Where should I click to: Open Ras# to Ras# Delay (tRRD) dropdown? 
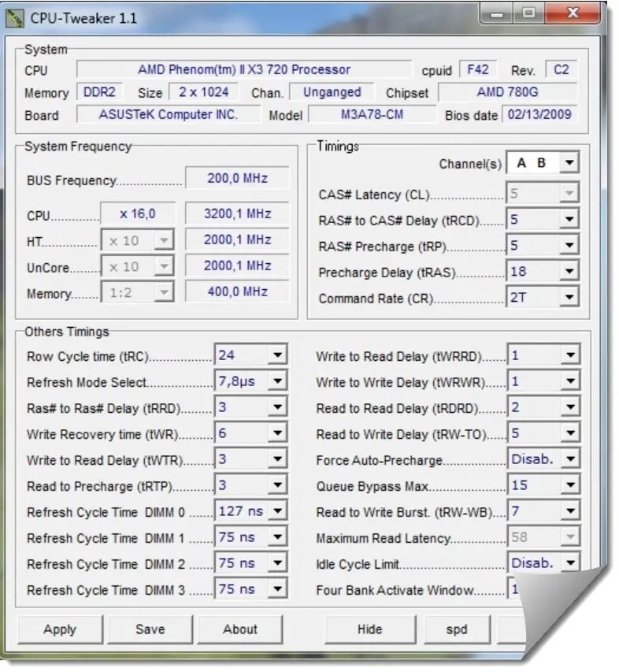pos(250,407)
